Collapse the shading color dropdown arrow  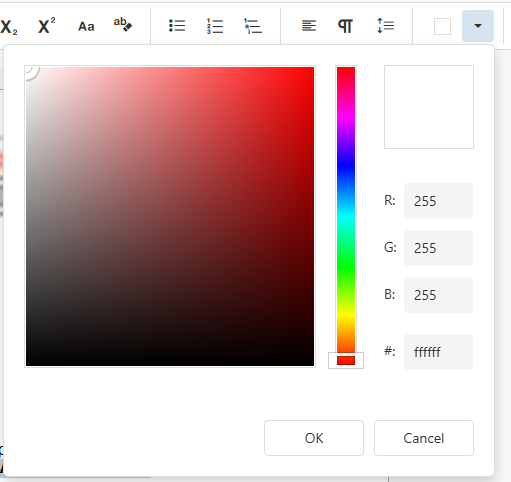click(478, 26)
